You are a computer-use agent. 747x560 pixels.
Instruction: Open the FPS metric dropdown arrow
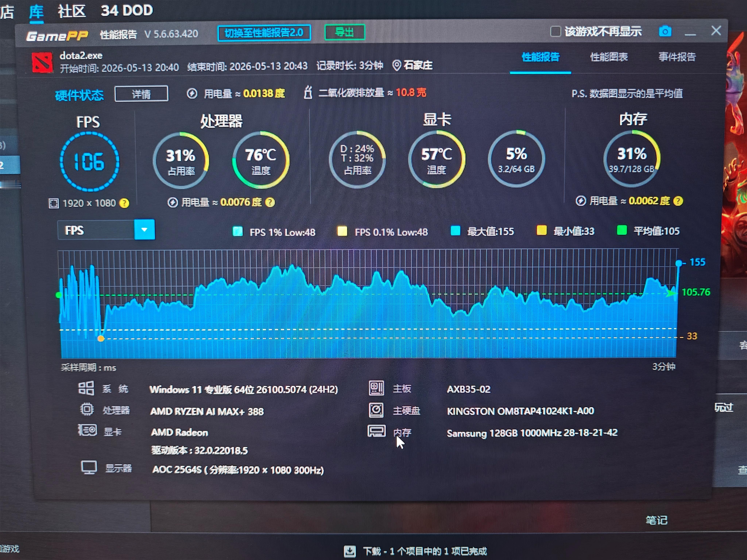[x=145, y=230]
